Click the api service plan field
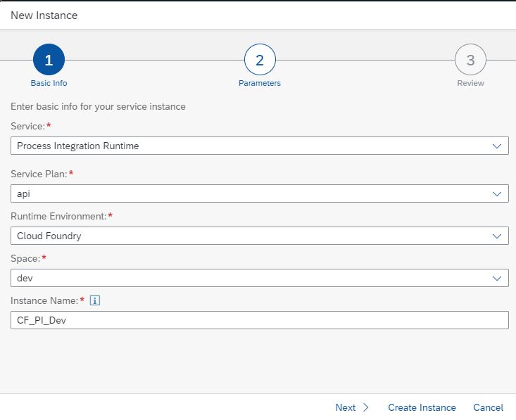Screen dimensions: 516x420 click(x=260, y=193)
